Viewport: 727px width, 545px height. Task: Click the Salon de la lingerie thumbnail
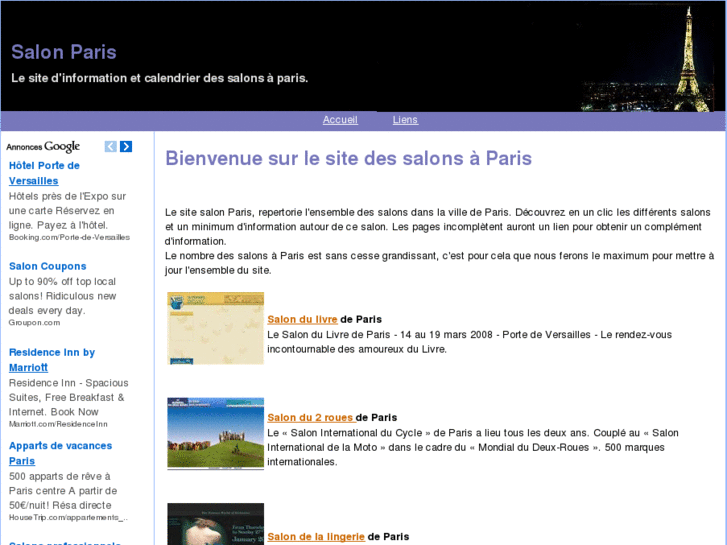point(216,524)
